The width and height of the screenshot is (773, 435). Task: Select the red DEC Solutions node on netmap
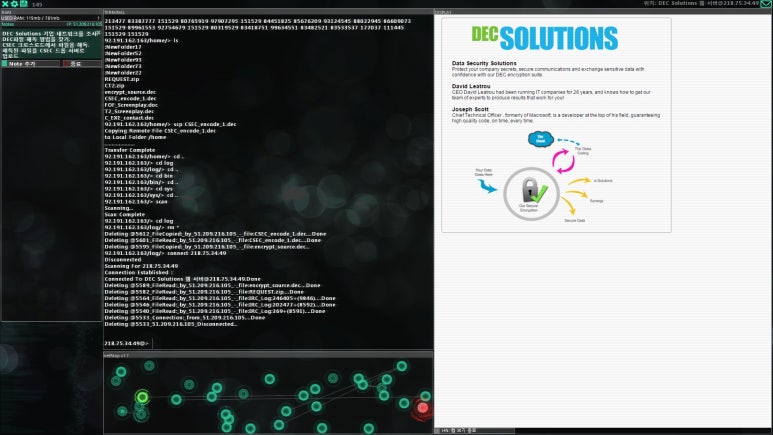422,407
